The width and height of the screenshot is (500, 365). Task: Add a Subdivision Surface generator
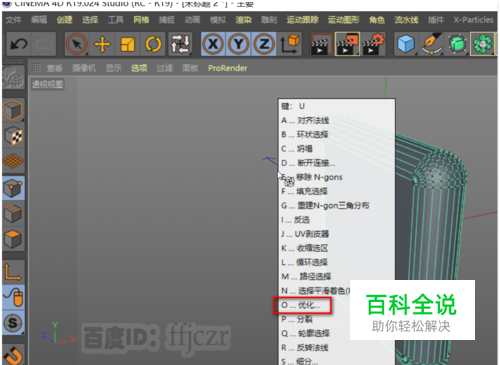pyautogui.click(x=457, y=44)
